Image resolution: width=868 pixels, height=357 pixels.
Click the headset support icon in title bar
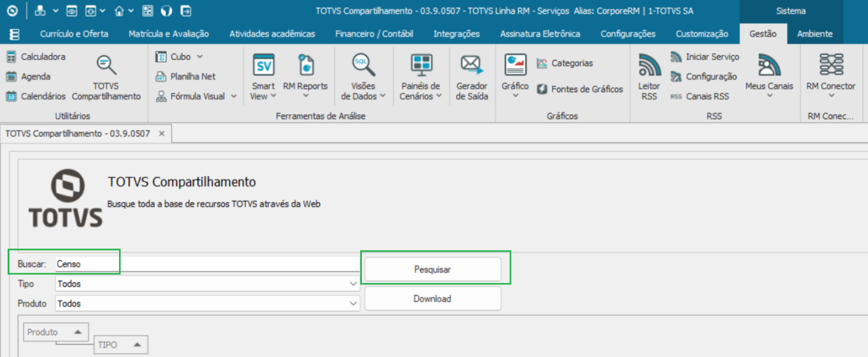(166, 11)
